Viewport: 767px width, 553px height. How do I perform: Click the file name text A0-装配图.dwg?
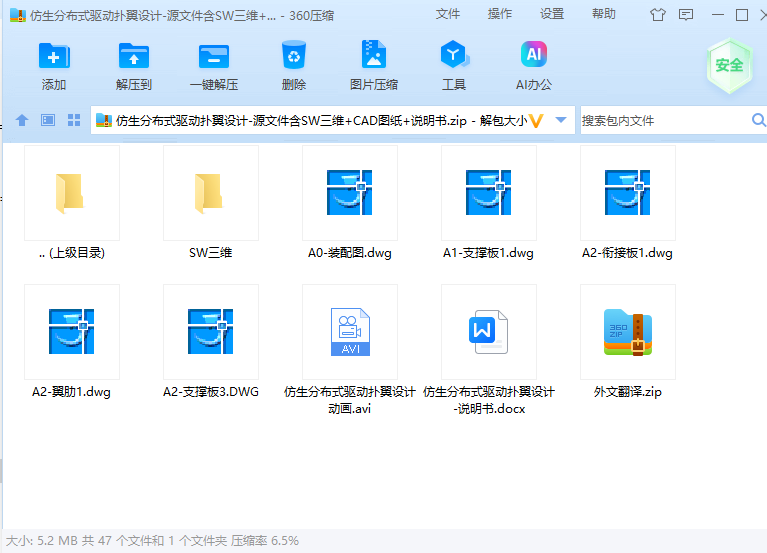pos(350,253)
